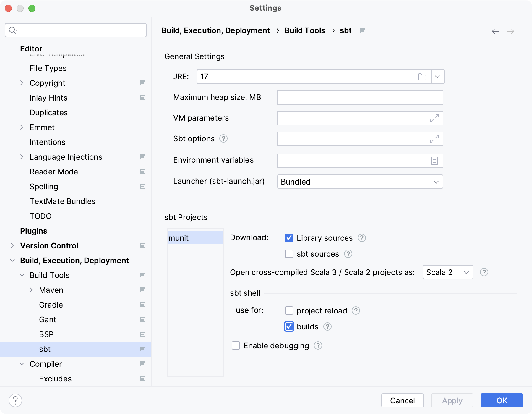Open the Launcher dropdown showing Bundled
Screen dimensions: 532x414
tap(360, 182)
